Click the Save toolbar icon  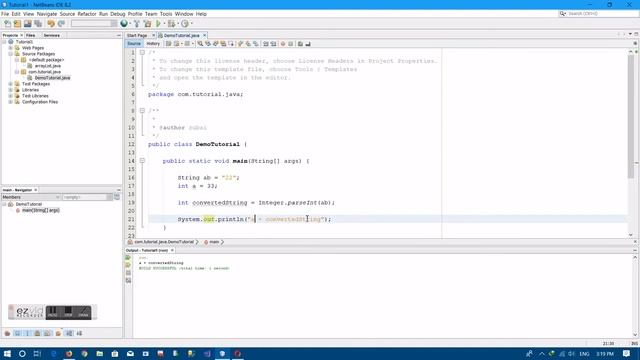(x=28, y=24)
